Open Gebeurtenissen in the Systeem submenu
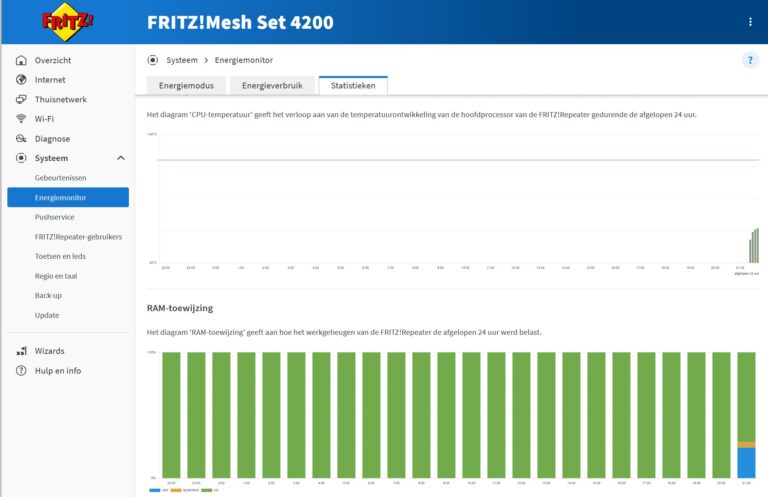The height and width of the screenshot is (497, 768). pos(61,177)
